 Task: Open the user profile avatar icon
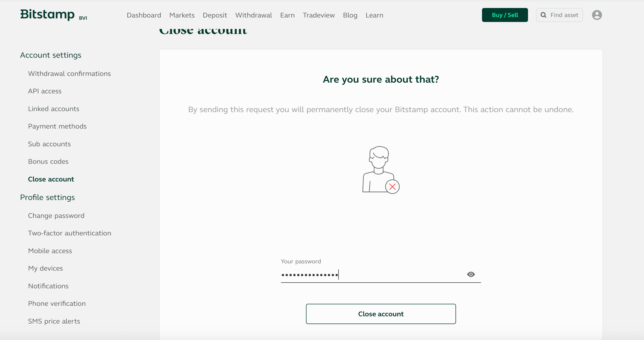(x=597, y=15)
